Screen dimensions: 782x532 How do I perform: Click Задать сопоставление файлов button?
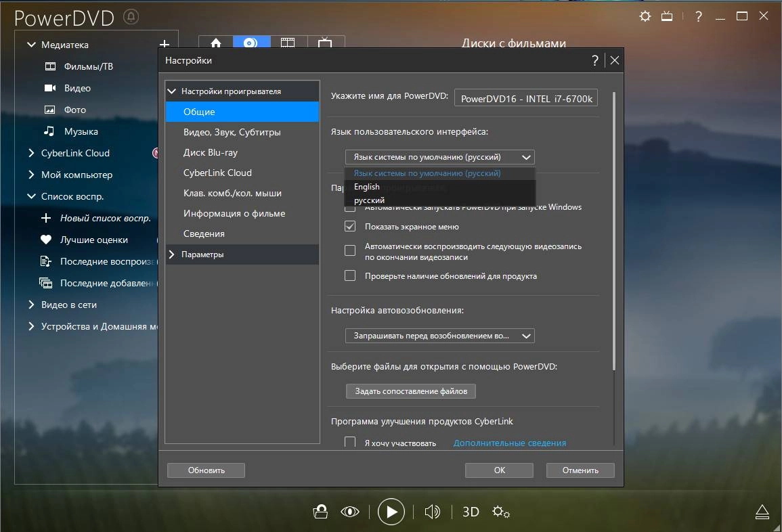tap(411, 391)
